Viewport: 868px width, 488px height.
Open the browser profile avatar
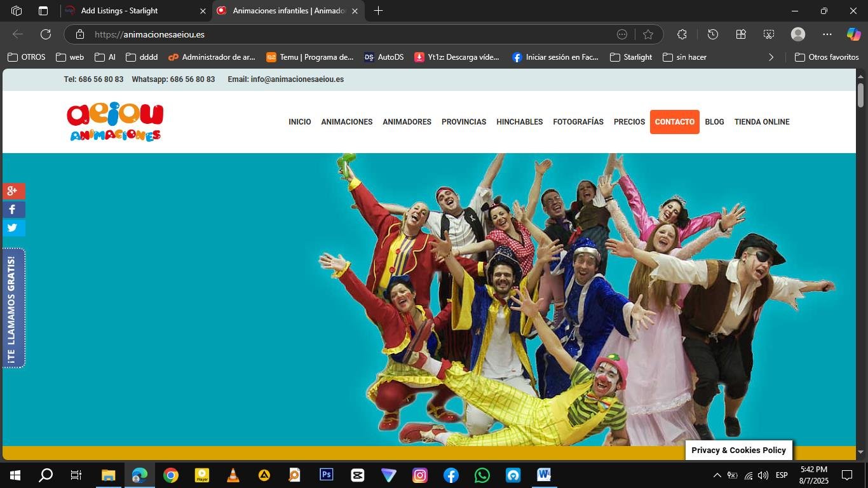(x=798, y=34)
